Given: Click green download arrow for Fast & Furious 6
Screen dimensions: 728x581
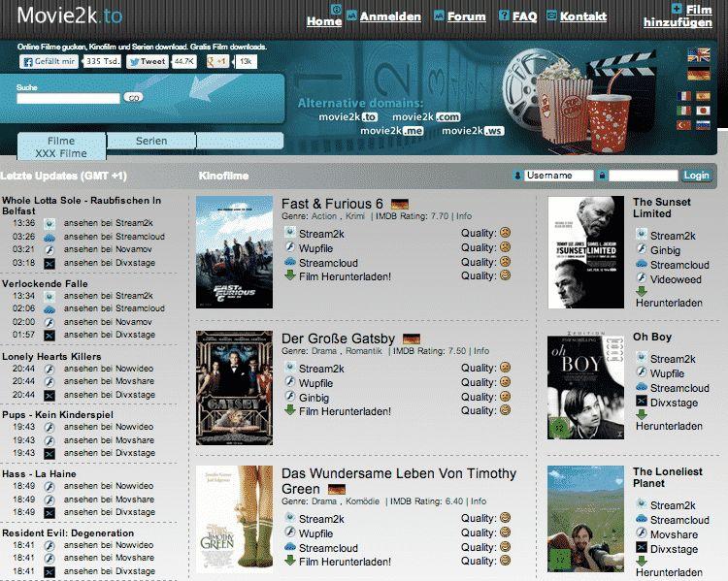Looking at the screenshot, I should point(289,275).
